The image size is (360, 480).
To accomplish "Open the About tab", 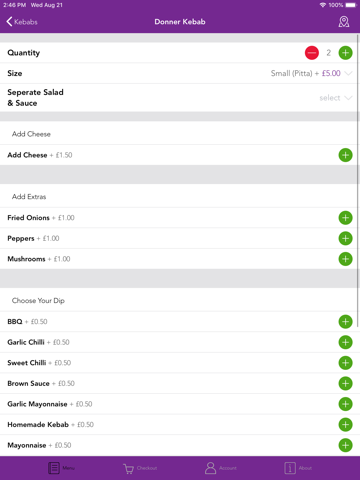I will (298, 468).
